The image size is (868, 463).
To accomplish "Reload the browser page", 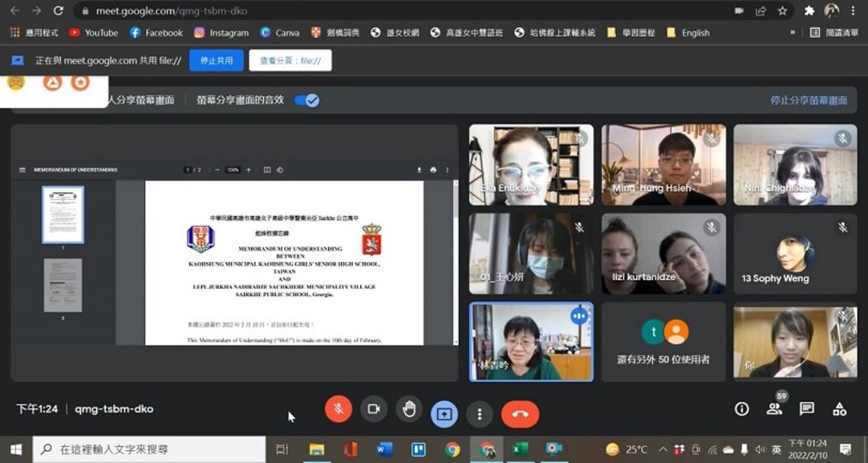I will pos(58,11).
